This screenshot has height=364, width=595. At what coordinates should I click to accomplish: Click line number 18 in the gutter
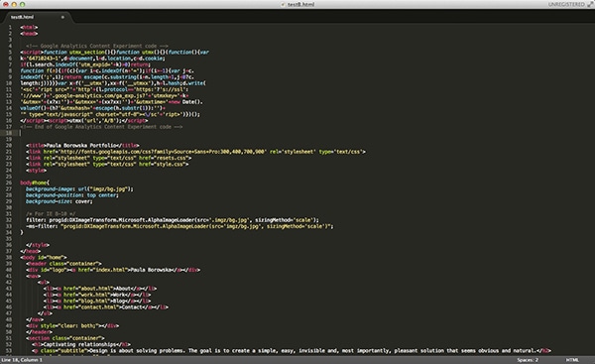9,133
